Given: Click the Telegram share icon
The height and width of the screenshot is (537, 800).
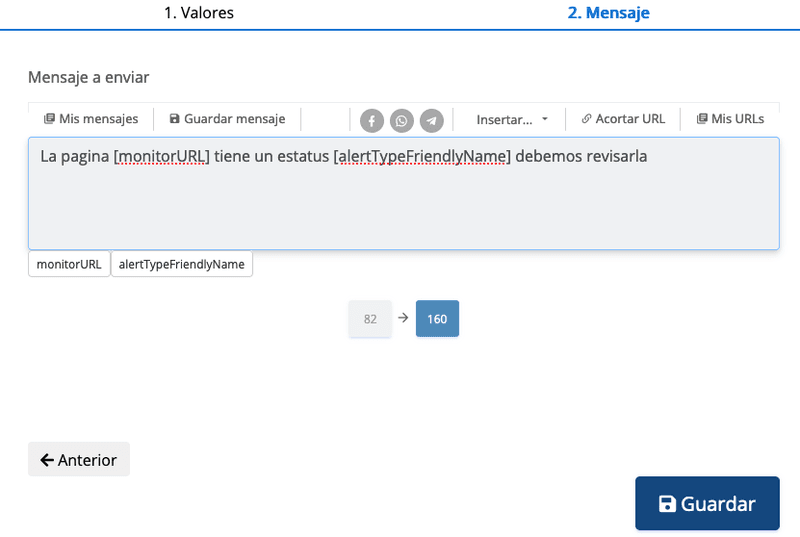Looking at the screenshot, I should pyautogui.click(x=432, y=121).
